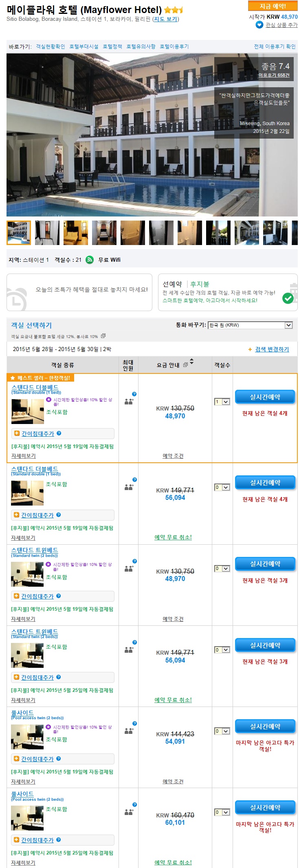299x868 pixels.
Task: Click the alarm clock icon in 초특가 banner
Action: 17,299
